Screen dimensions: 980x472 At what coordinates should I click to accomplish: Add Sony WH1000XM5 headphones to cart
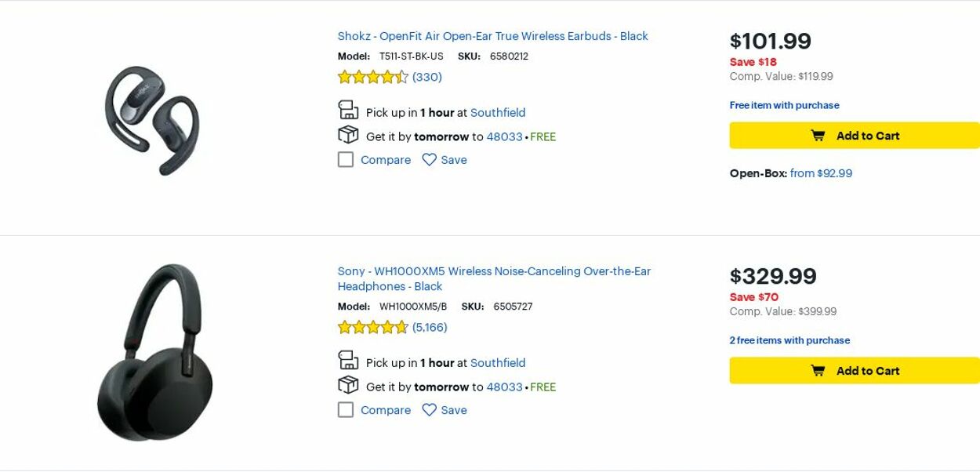[x=855, y=371]
